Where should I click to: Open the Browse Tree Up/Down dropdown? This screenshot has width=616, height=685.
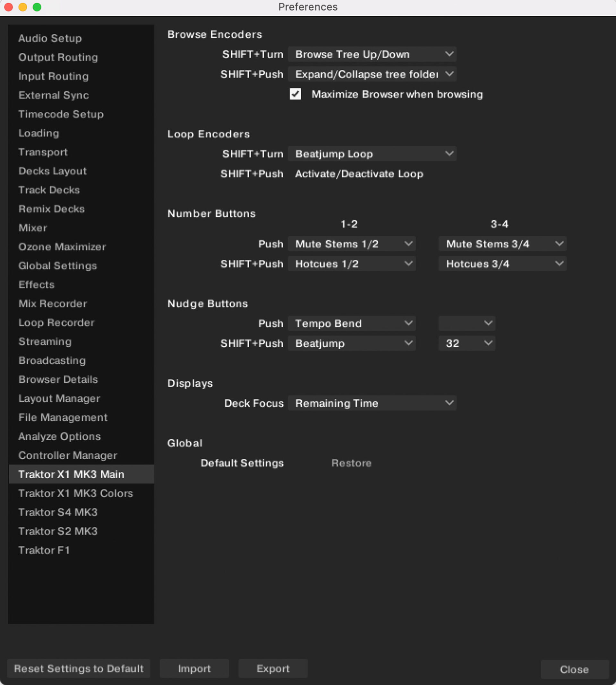click(372, 54)
